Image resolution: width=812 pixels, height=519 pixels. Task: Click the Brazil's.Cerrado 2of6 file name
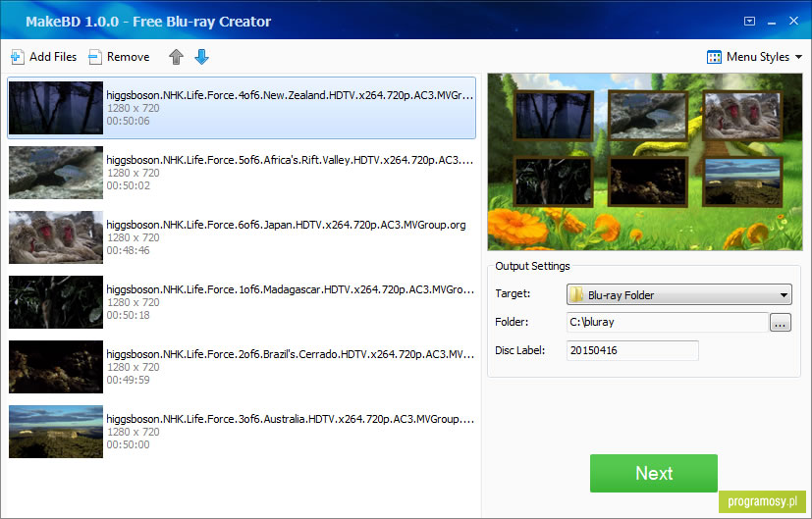(290, 354)
